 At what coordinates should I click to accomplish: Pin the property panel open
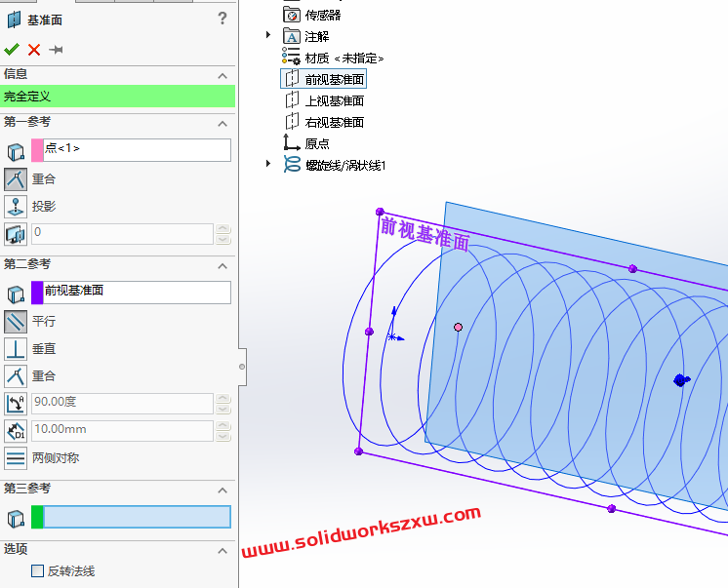click(56, 50)
